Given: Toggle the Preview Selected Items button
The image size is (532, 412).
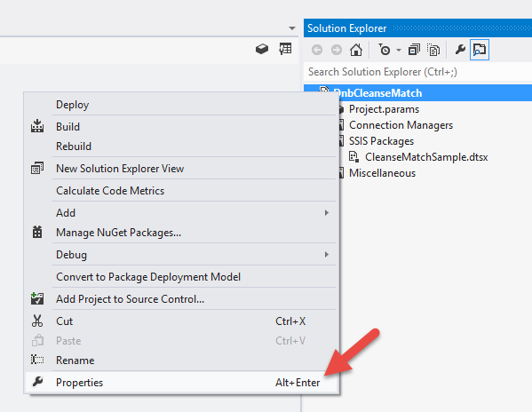Looking at the screenshot, I should [x=480, y=50].
